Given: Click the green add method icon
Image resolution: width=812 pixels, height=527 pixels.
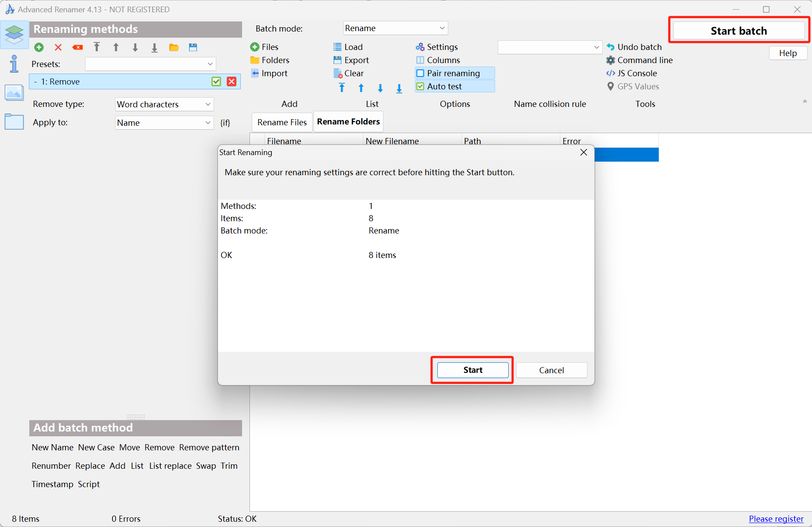Looking at the screenshot, I should point(39,47).
